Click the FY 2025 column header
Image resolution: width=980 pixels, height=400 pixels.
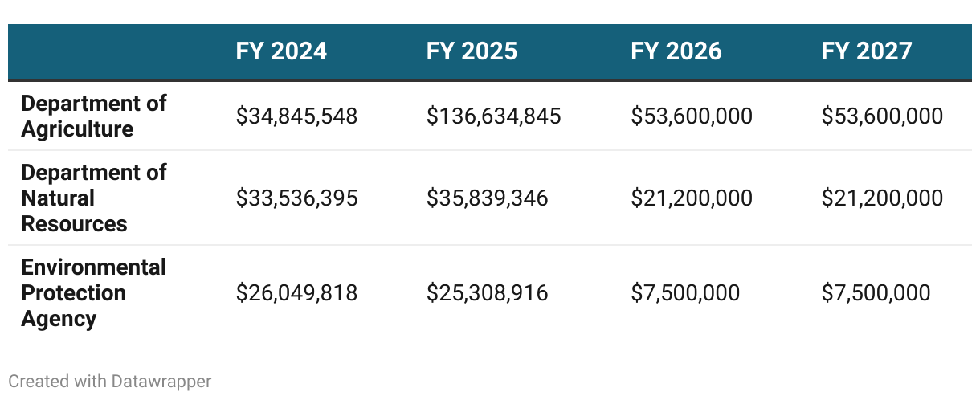click(x=472, y=51)
